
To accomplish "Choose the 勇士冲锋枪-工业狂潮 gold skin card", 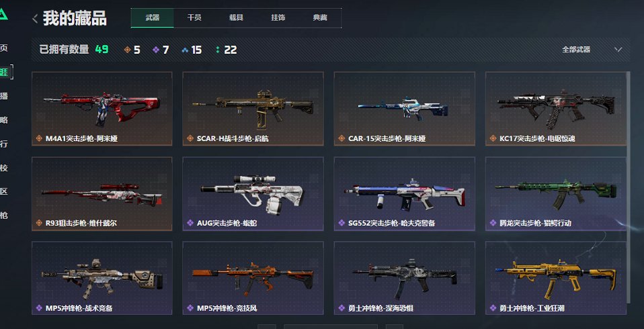I will (x=556, y=278).
